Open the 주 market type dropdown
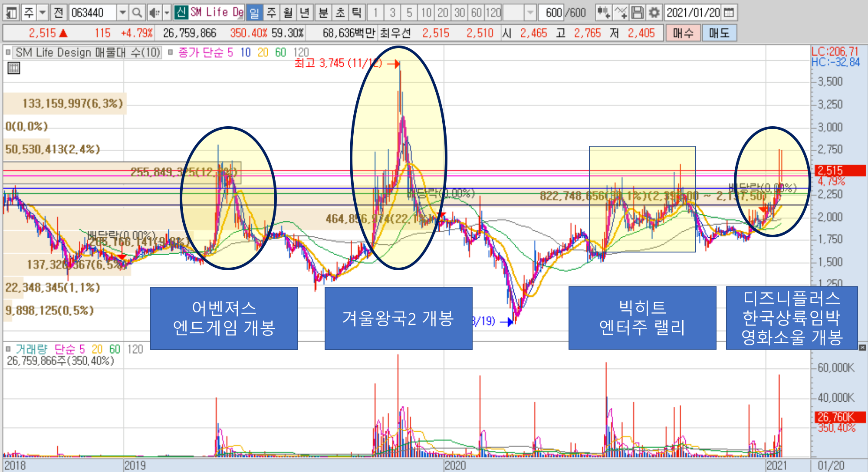The height and width of the screenshot is (472, 868). [x=43, y=13]
